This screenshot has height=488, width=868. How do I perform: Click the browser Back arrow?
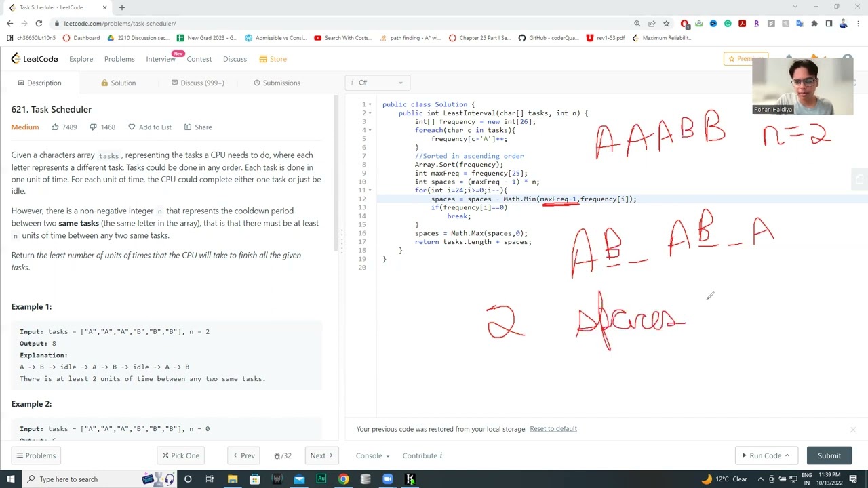tap(10, 23)
